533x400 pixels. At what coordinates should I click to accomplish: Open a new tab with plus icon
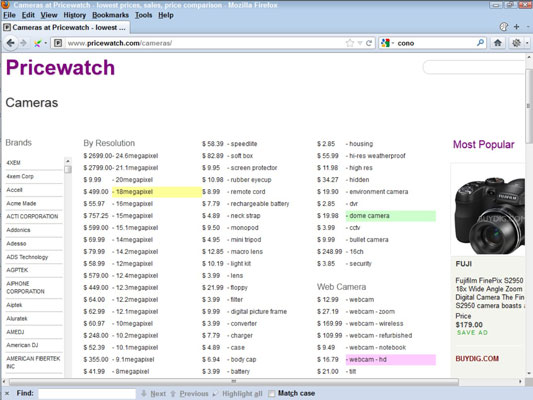pos(516,27)
